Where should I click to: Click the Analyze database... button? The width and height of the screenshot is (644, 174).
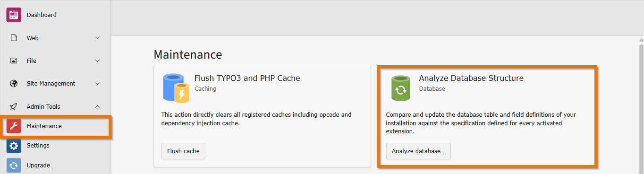418,151
